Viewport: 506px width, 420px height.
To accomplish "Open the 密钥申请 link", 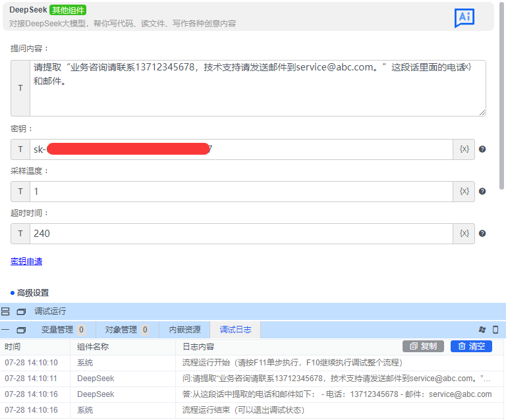I will (26, 261).
